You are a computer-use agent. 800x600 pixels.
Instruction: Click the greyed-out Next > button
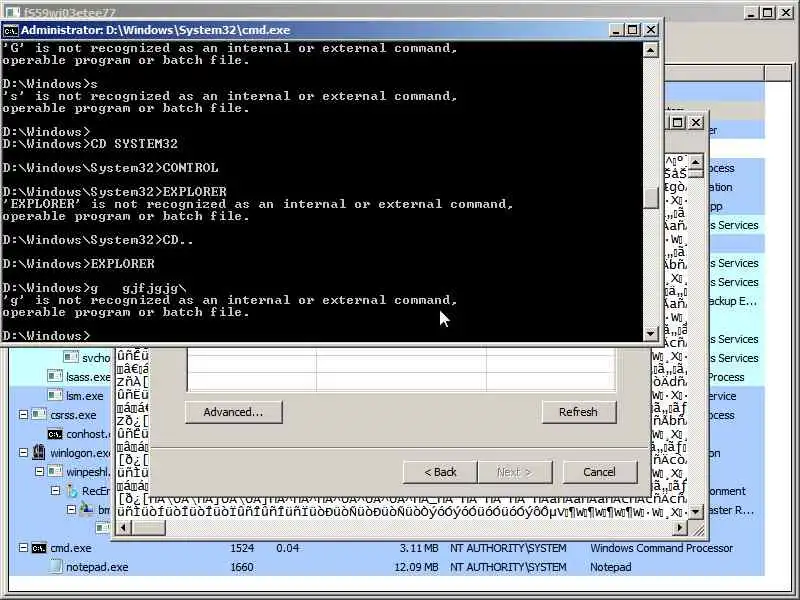515,472
